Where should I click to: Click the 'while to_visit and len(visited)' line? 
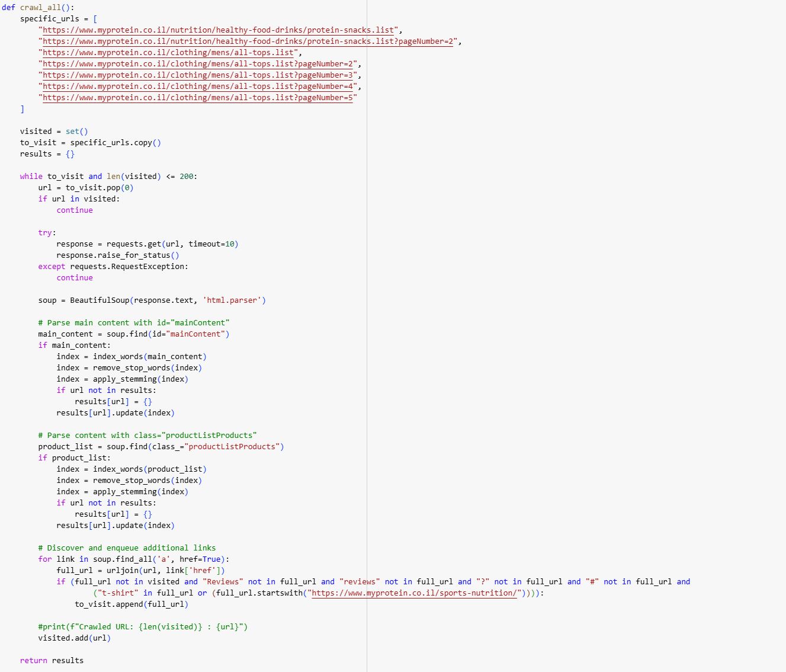[x=108, y=177]
